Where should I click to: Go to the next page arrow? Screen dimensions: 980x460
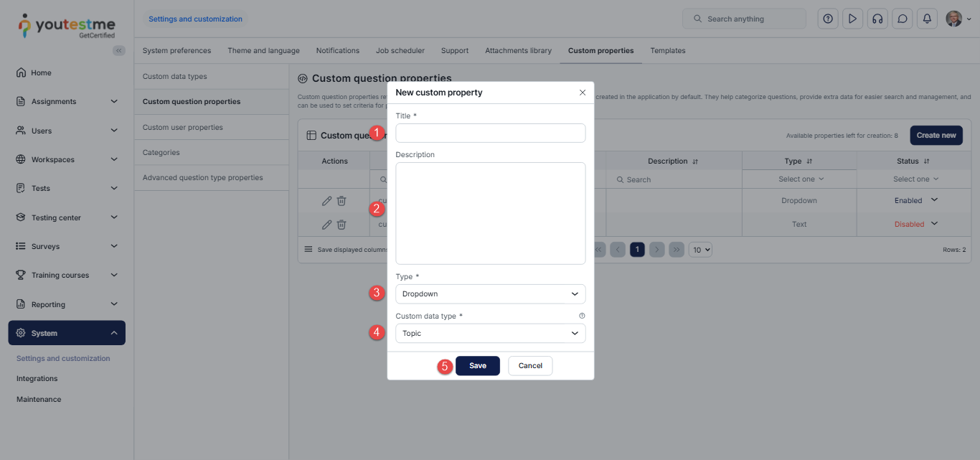pos(656,250)
